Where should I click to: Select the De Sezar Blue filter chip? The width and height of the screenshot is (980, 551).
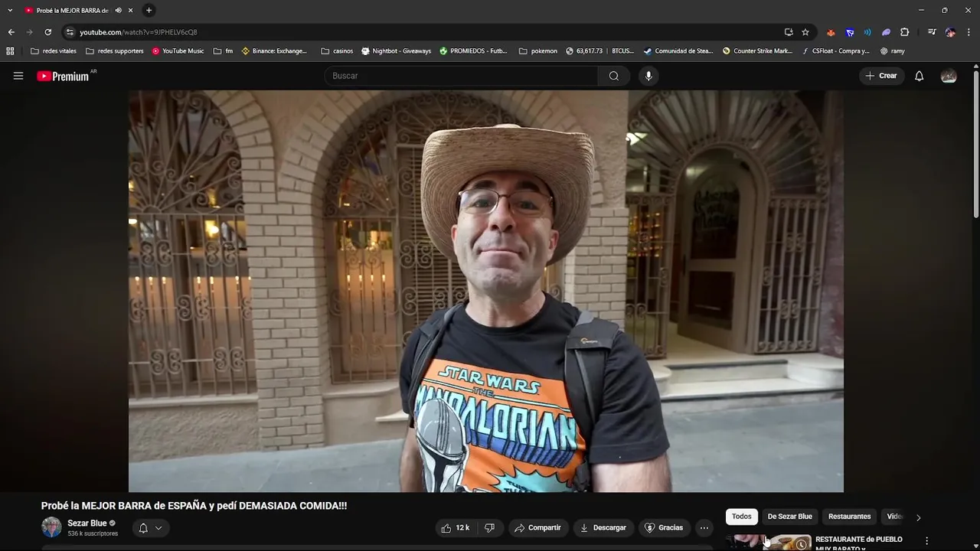[789, 517]
